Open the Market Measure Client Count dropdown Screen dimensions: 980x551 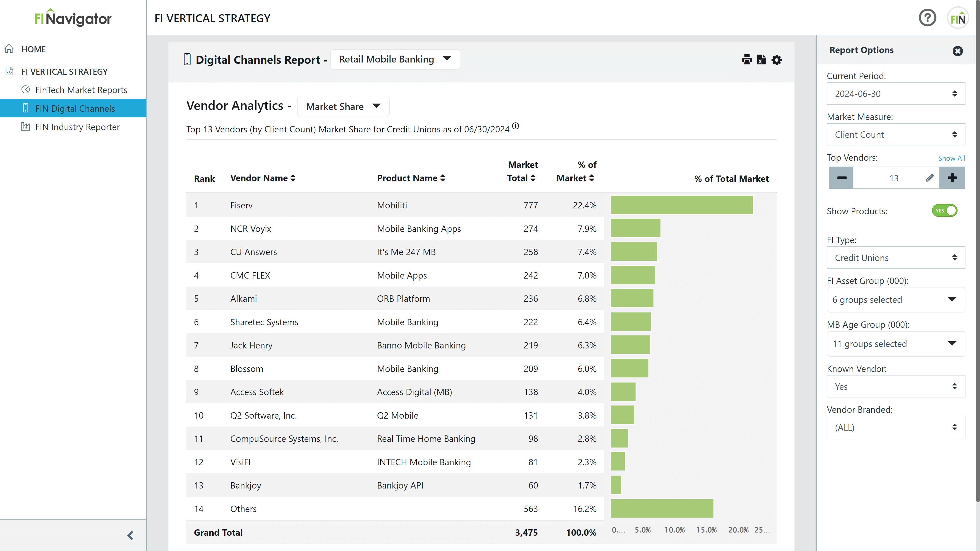896,134
